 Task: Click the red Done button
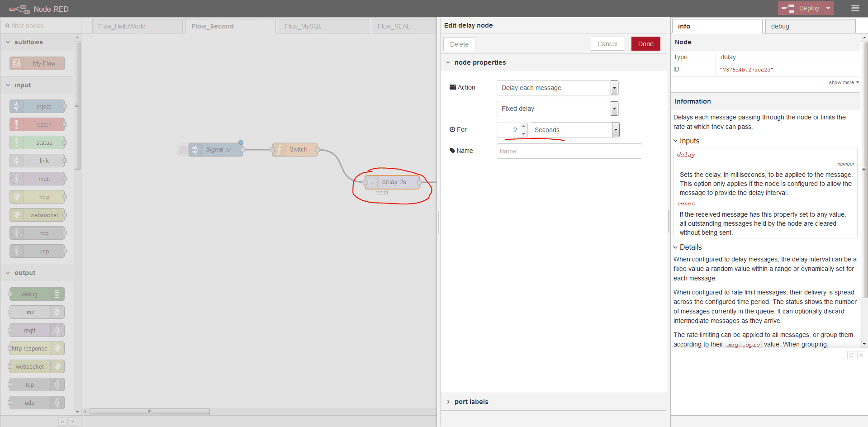645,44
